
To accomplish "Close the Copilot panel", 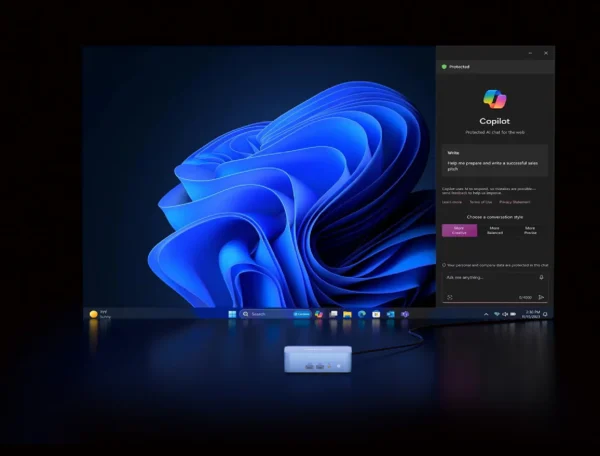I will 546,53.
